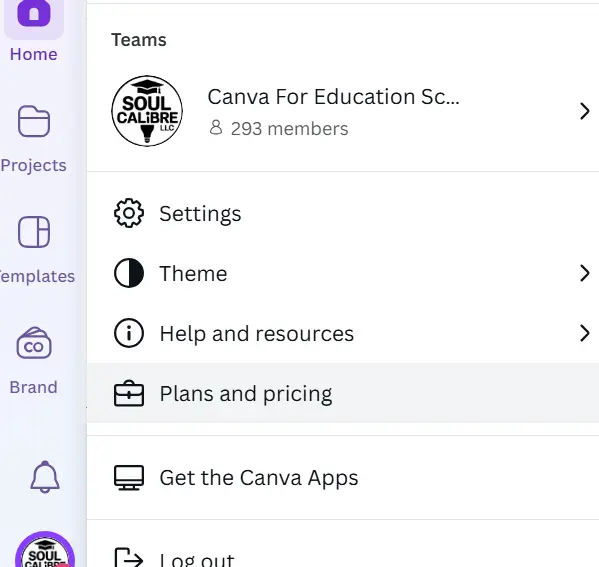The image size is (599, 567).
Task: Click the Soul Calibre team logo thumbnail
Action: coord(147,111)
